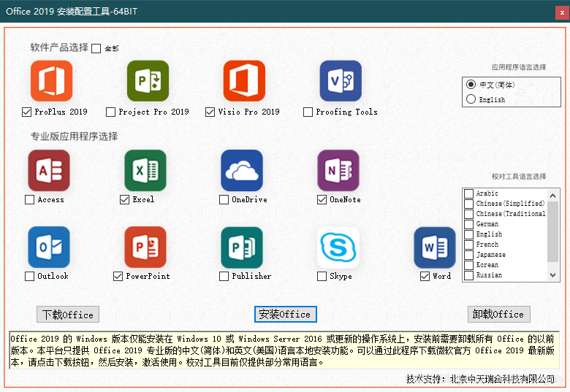Uncheck the ProPlus 2019 checkbox
570x392 pixels.
[x=26, y=112]
